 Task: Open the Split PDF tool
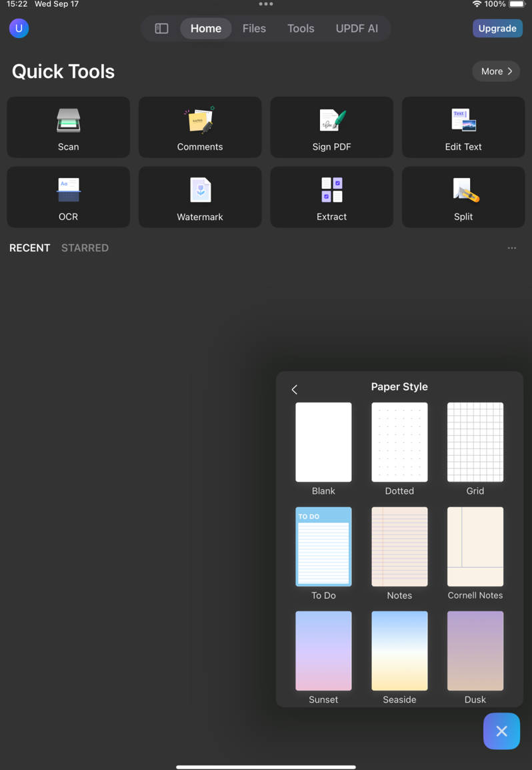pyautogui.click(x=463, y=197)
